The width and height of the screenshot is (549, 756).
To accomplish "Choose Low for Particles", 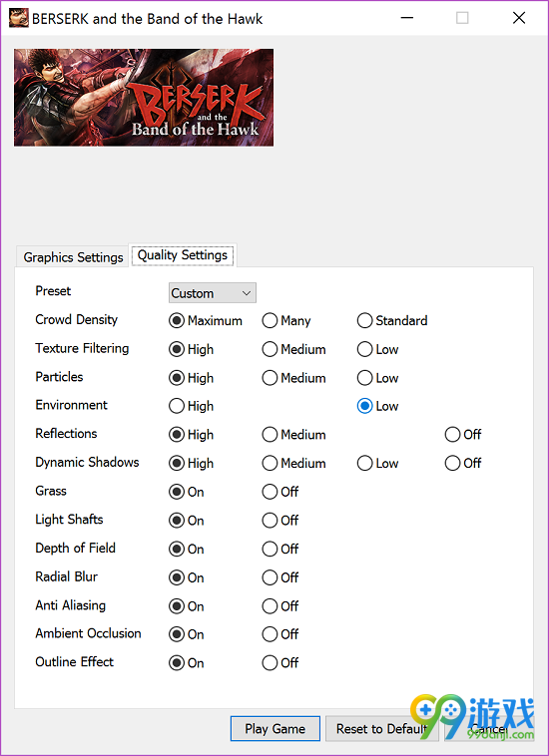I will click(x=377, y=378).
